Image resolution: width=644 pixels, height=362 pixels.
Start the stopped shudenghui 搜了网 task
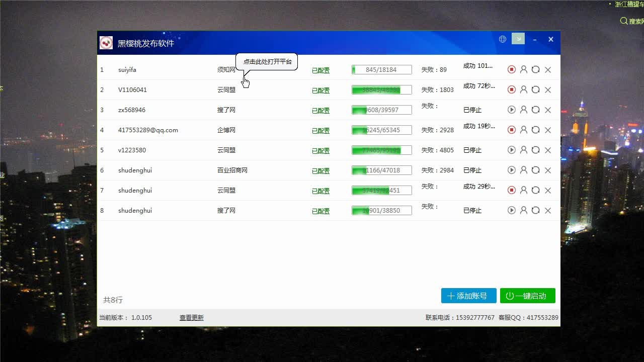[x=511, y=210]
